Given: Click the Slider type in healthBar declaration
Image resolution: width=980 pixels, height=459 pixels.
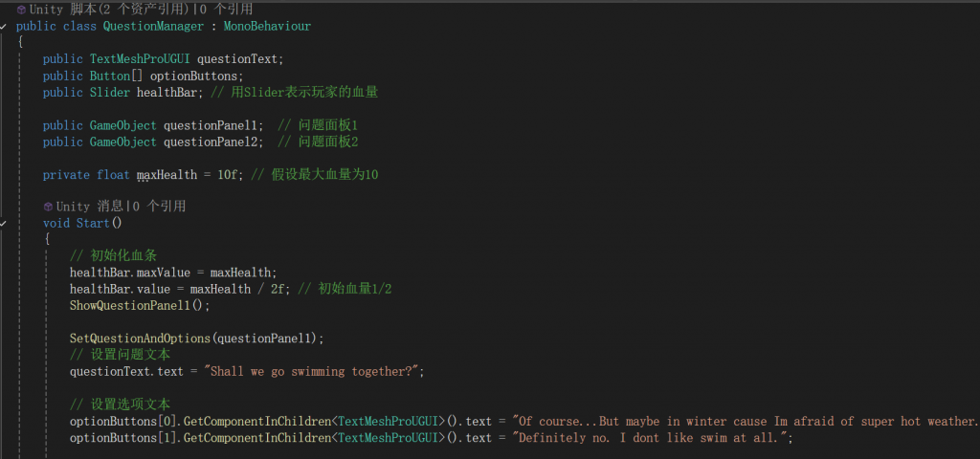Looking at the screenshot, I should coord(110,93).
